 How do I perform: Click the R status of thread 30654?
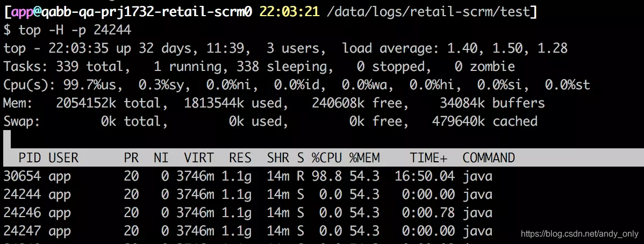pos(300,176)
